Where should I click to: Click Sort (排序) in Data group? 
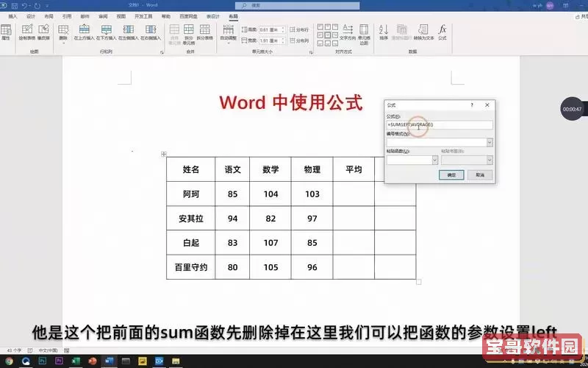383,32
